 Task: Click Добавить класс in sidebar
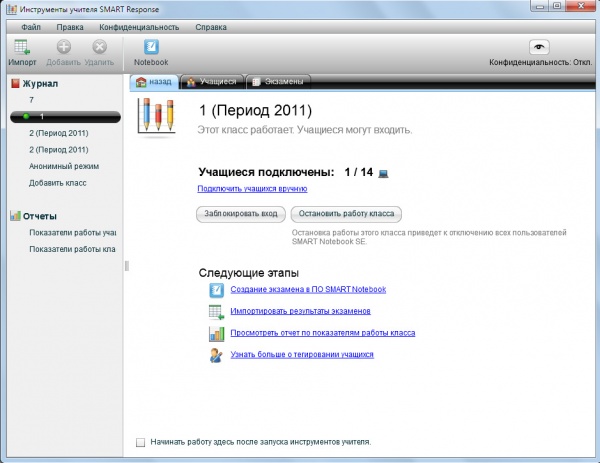point(57,183)
